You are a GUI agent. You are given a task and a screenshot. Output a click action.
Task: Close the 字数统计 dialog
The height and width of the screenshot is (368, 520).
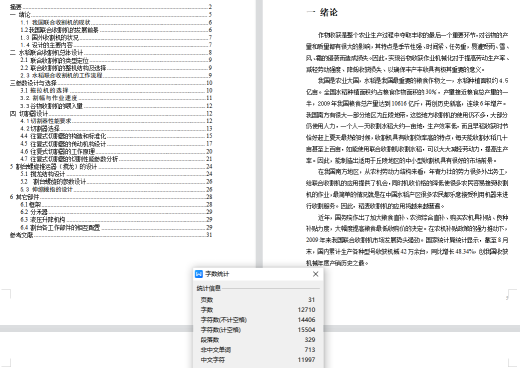(x=315, y=274)
